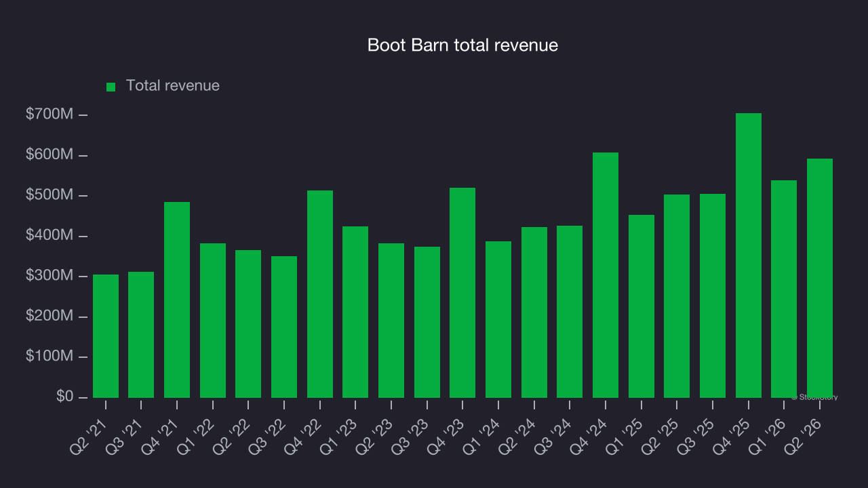Select the "$200M" y-axis label

pos(50,316)
